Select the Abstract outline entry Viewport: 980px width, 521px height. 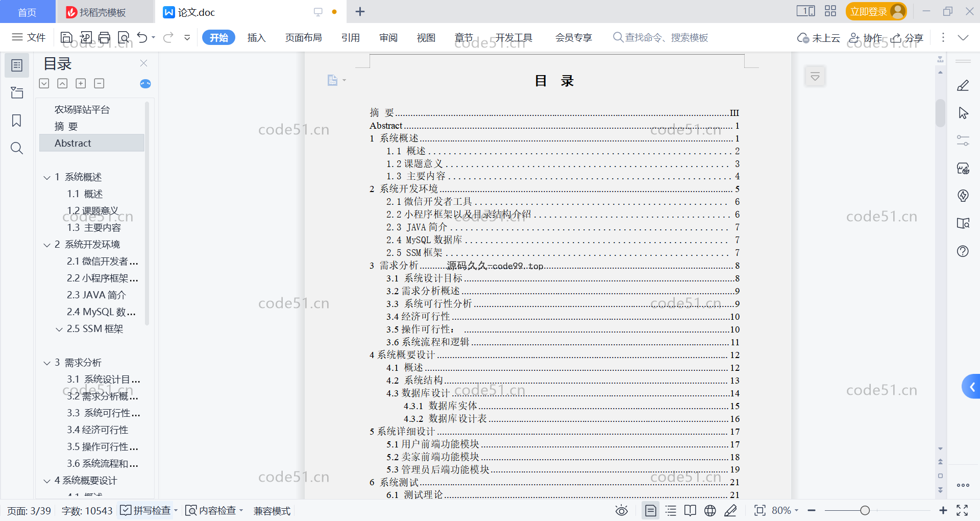pos(92,143)
